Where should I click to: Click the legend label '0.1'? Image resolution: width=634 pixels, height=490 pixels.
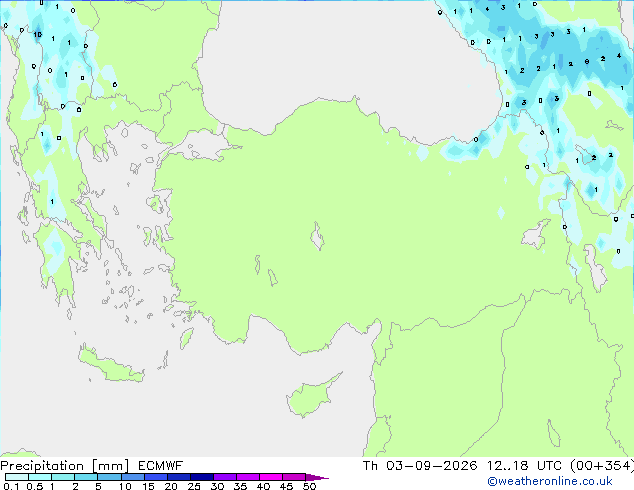click(11, 486)
